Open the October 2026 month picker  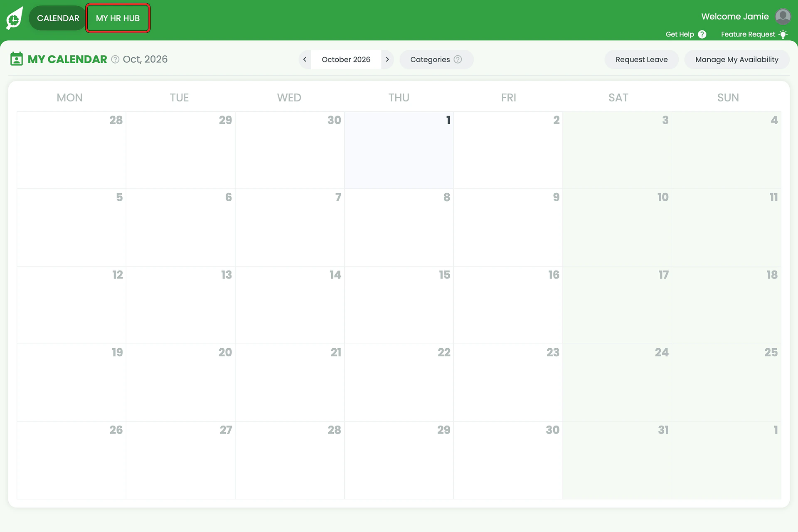tap(346, 59)
